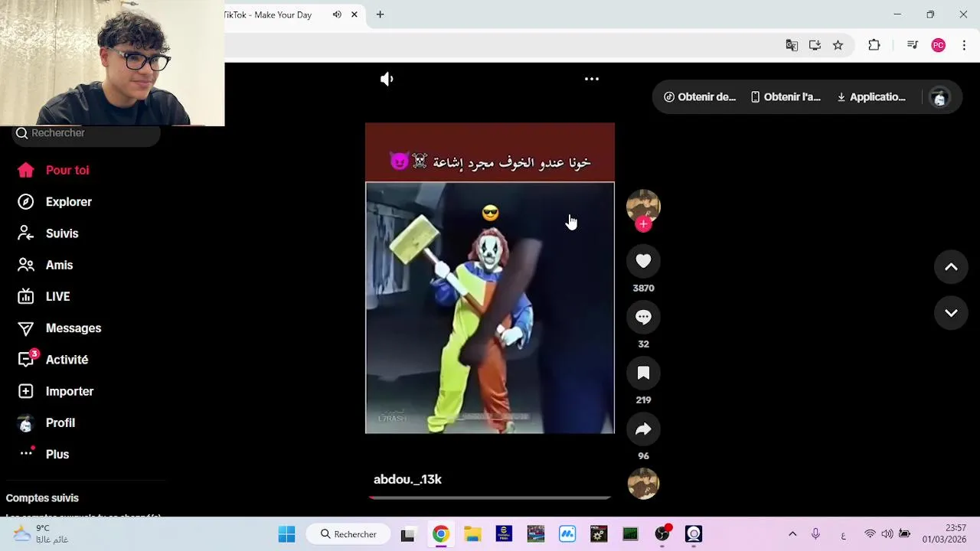
Task: Open weather widget showing 9°C
Action: point(41,534)
